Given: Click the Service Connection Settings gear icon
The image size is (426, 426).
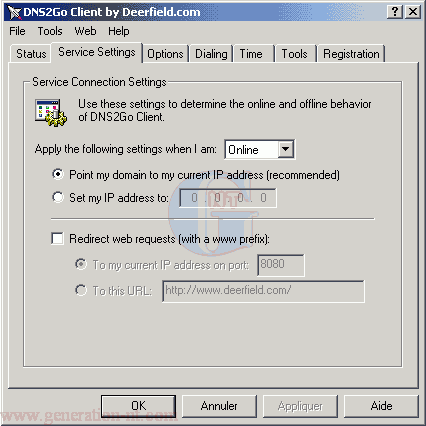Looking at the screenshot, I should coord(51,112).
